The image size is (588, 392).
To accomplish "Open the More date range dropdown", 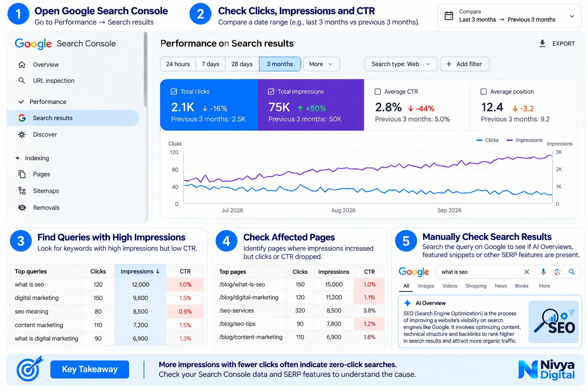I will click(x=322, y=64).
